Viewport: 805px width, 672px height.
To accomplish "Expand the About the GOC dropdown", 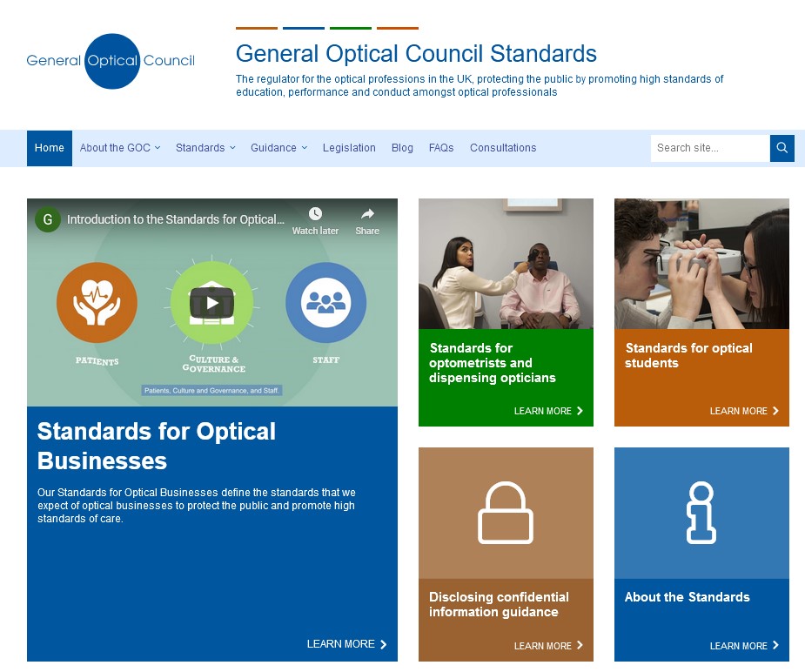I will click(x=120, y=148).
